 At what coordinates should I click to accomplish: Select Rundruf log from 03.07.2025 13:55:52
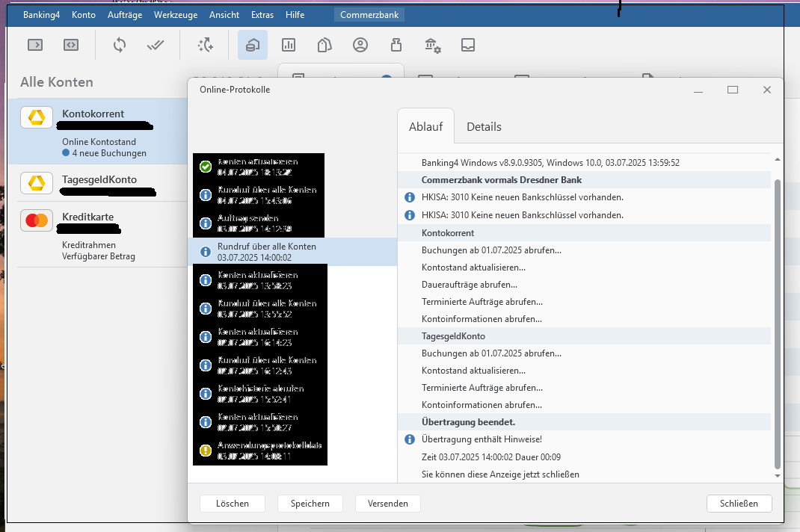click(292, 309)
